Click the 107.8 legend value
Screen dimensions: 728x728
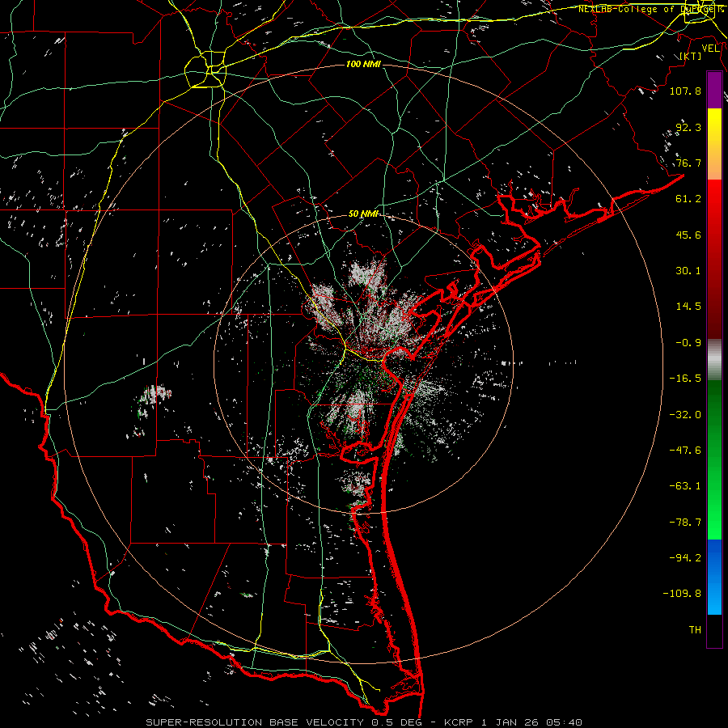click(x=685, y=91)
